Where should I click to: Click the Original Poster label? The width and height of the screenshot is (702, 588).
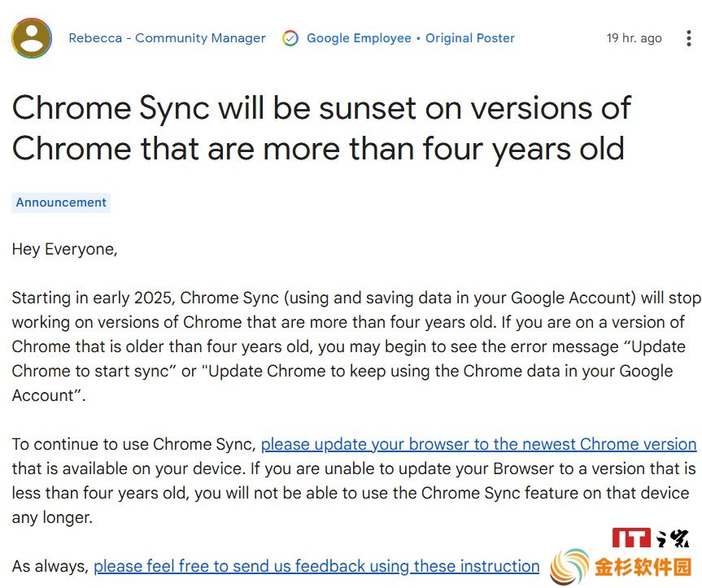pyautogui.click(x=469, y=38)
